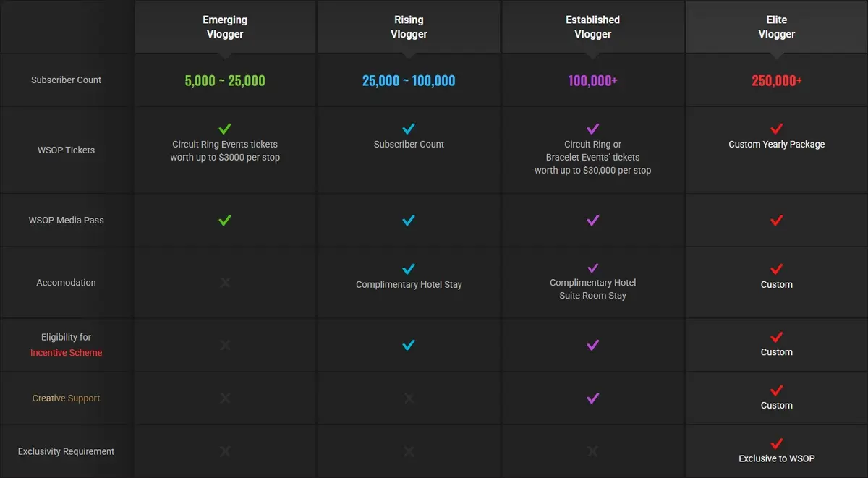Click blue checkmark in Rising Vlogger WSOP Media Pass
The image size is (868, 478).
click(x=409, y=221)
